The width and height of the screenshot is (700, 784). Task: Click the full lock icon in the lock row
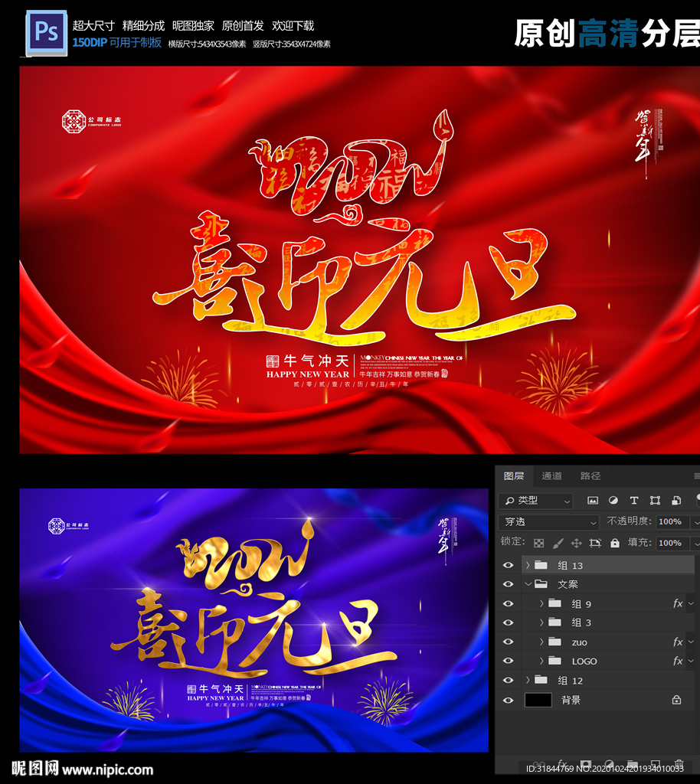pos(614,544)
